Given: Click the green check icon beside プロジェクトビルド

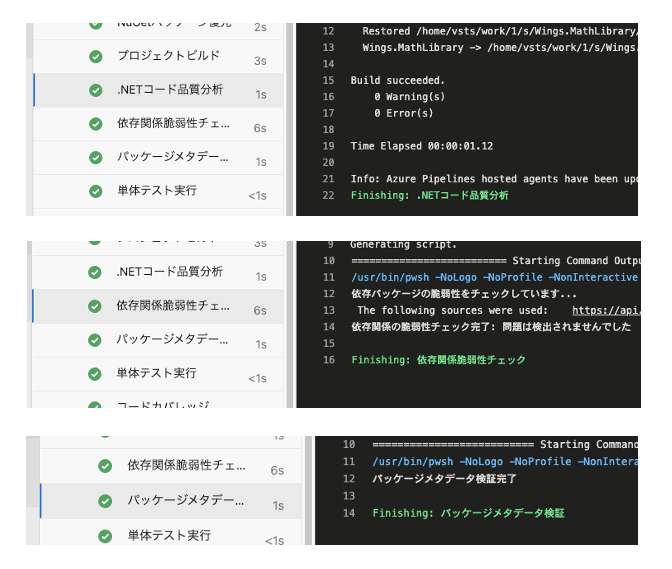Looking at the screenshot, I should pos(95,57).
